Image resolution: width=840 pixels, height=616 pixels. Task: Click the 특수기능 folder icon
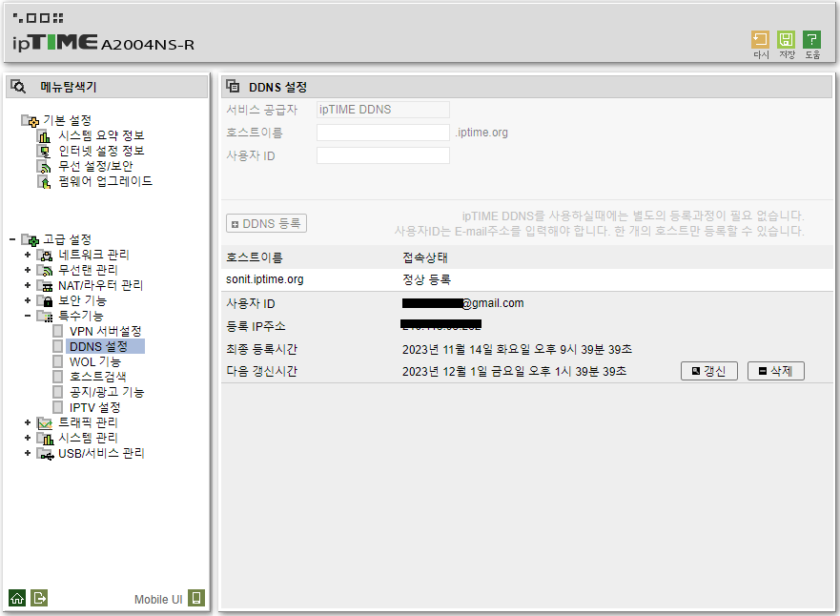[x=45, y=316]
